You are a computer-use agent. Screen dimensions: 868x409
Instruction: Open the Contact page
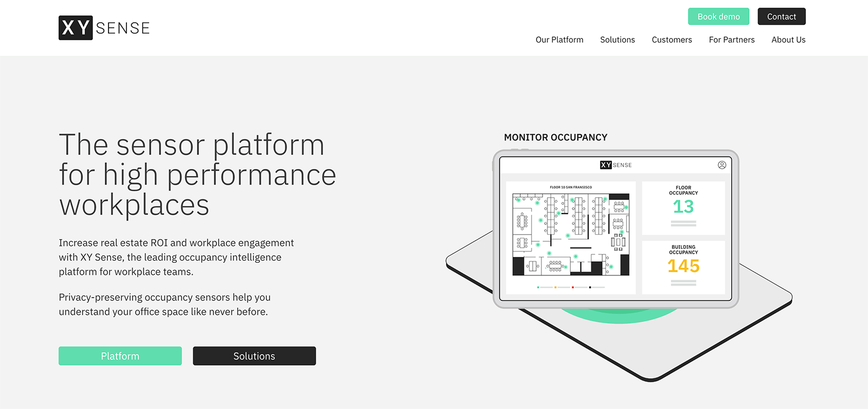(x=781, y=16)
